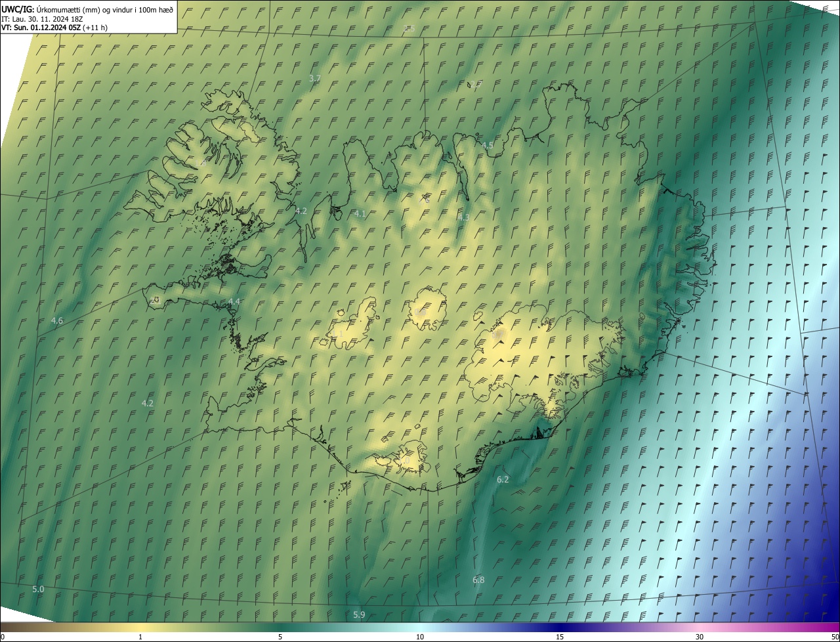Click the 15 tick on the colour scale

point(560,637)
